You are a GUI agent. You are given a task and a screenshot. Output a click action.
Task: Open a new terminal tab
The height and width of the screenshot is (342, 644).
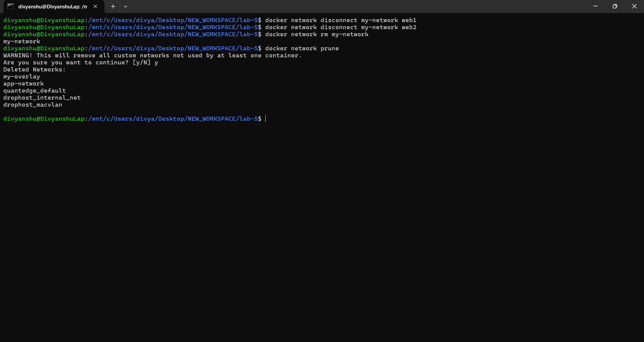113,6
